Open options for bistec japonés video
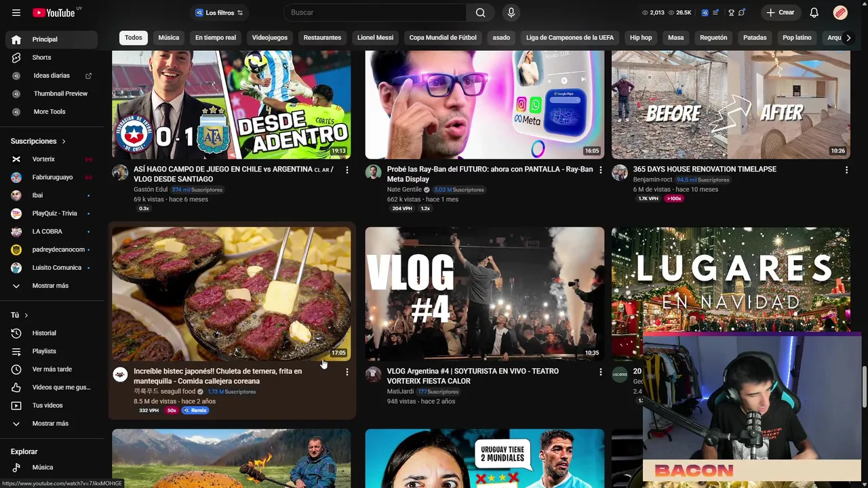Viewport: 868px width, 488px height. pos(347,371)
